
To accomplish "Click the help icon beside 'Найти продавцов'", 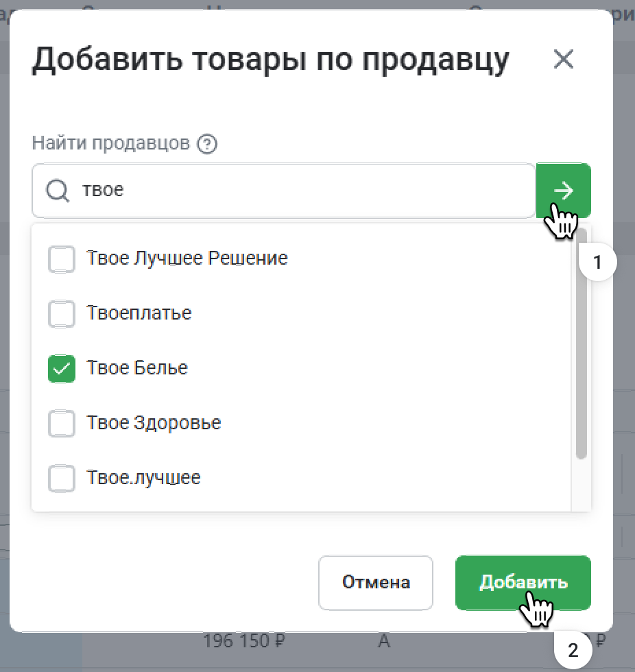I will 206,144.
